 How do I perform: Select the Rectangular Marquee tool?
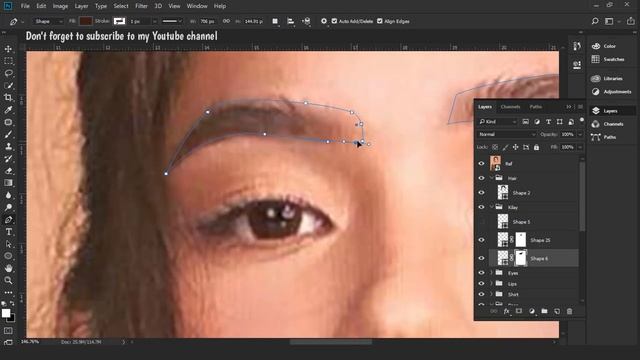click(x=8, y=61)
